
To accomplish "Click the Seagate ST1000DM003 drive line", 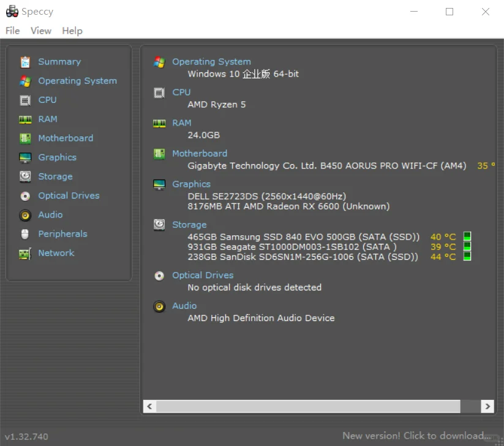I will 292,247.
